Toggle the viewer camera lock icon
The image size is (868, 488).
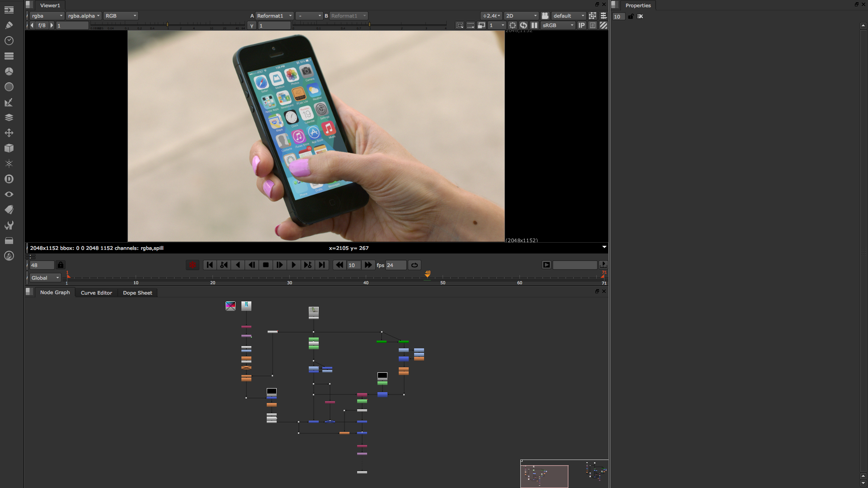(545, 16)
